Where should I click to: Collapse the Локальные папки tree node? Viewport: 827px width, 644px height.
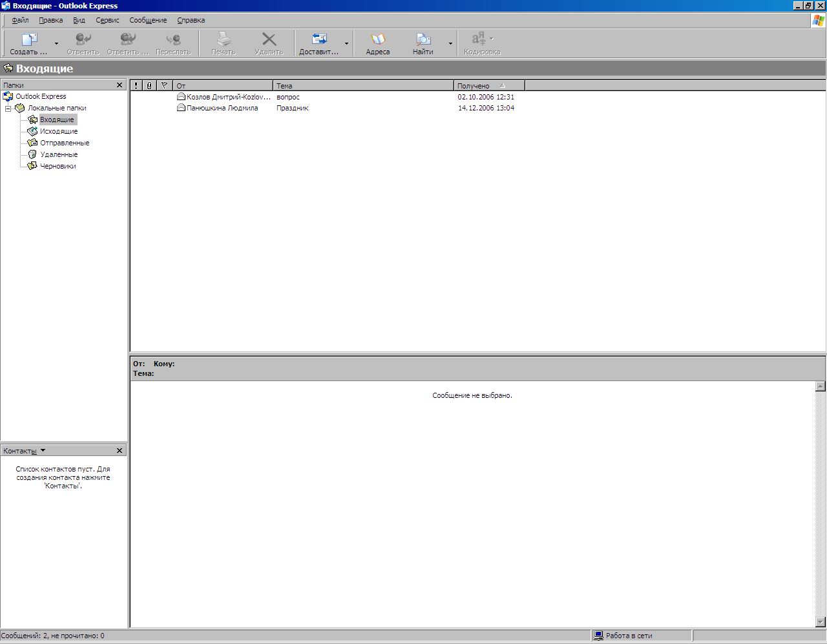point(8,109)
